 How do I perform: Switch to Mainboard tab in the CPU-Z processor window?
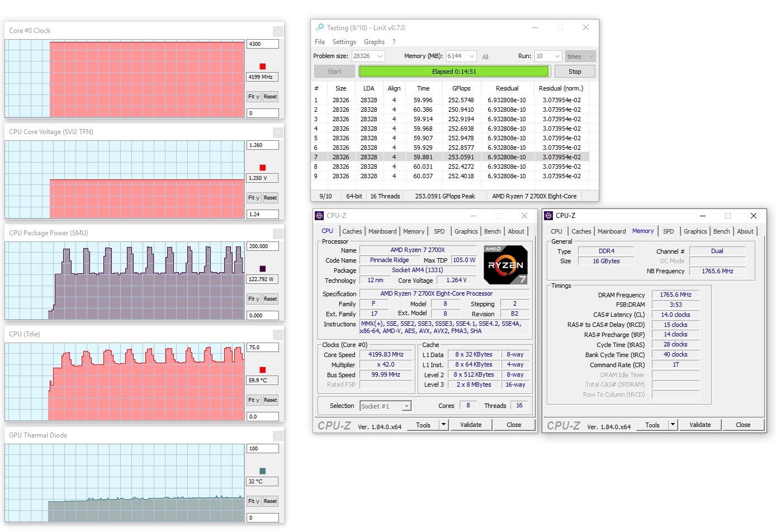pyautogui.click(x=382, y=231)
